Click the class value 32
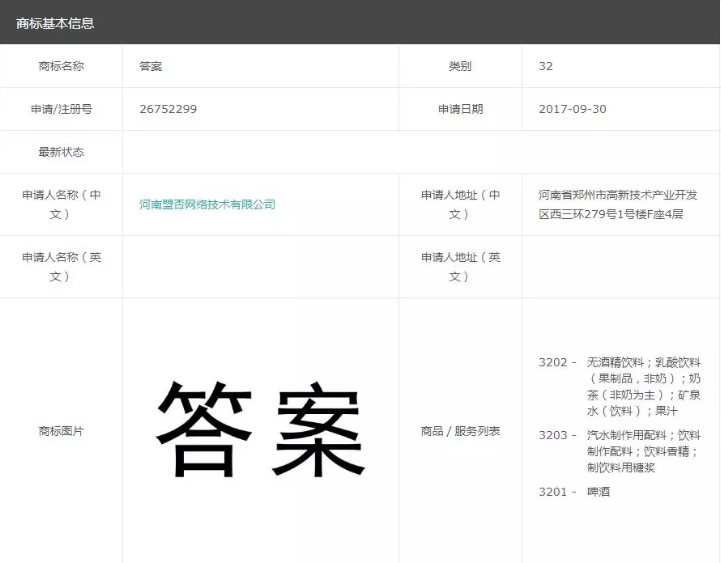 click(546, 66)
